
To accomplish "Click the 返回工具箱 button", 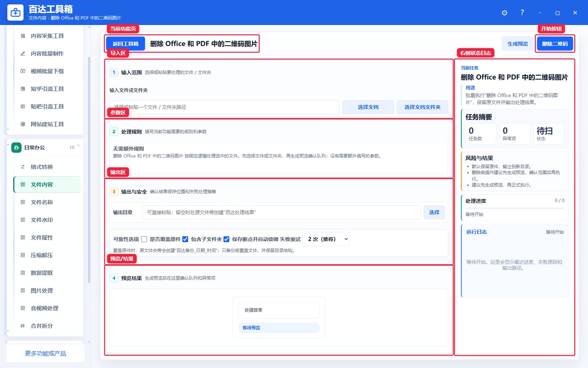I will [x=126, y=44].
